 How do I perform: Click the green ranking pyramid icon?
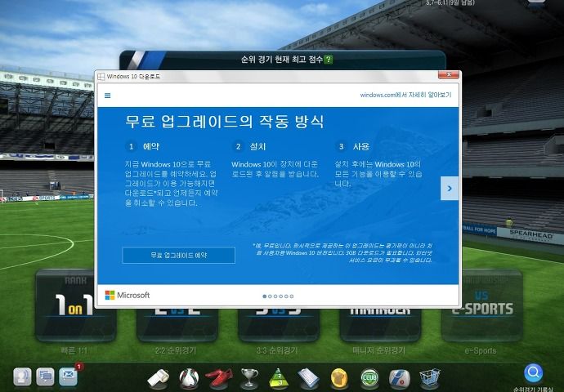click(x=279, y=378)
